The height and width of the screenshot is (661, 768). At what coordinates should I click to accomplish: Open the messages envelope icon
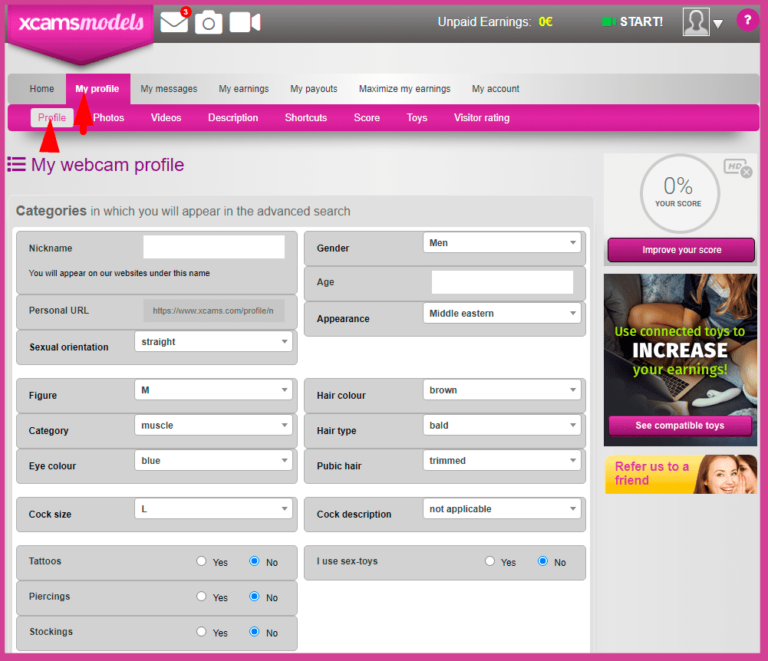(x=174, y=22)
